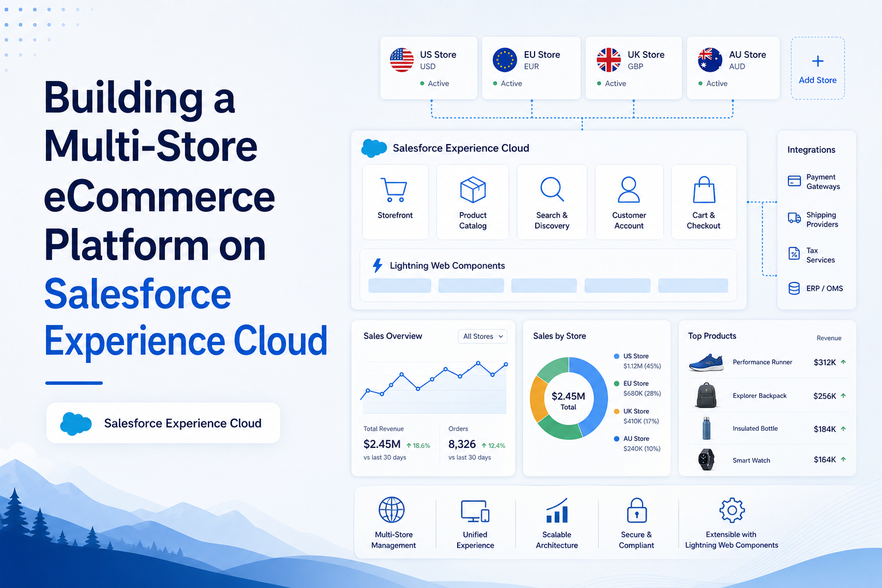Click the "Insulated Bottle" product name

click(755, 428)
